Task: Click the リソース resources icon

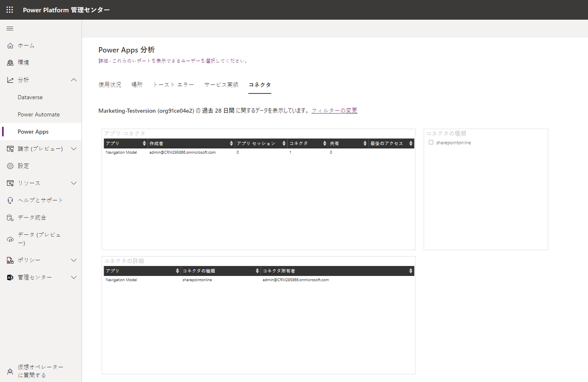Action: pos(10,183)
